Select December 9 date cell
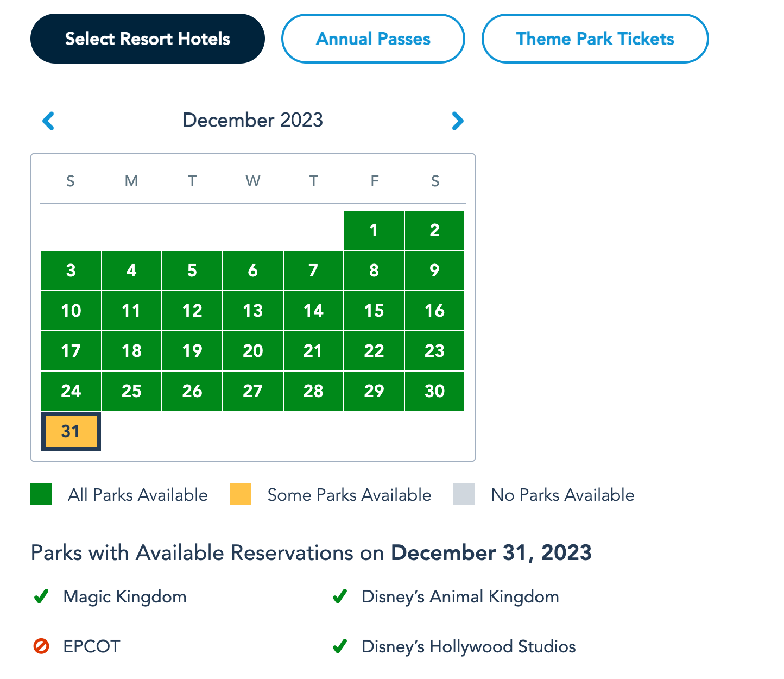The height and width of the screenshot is (679, 784). 434,271
